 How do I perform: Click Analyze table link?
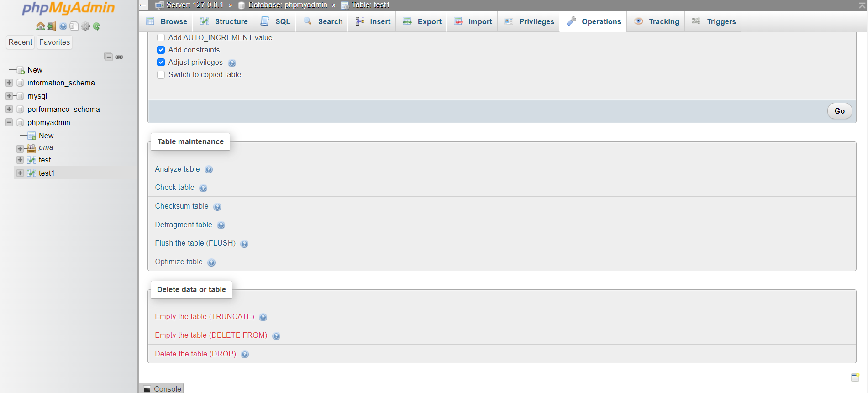click(x=177, y=169)
